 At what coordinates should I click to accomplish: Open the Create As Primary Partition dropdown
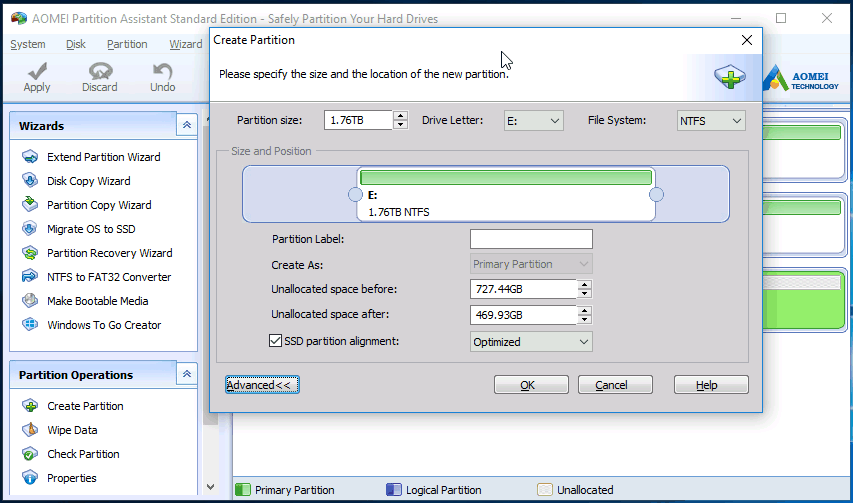click(x=531, y=264)
